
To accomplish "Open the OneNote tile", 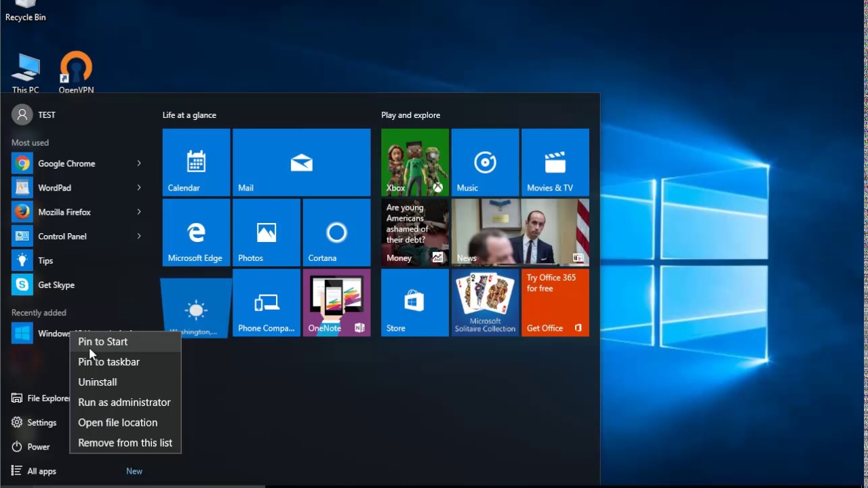I will (336, 302).
